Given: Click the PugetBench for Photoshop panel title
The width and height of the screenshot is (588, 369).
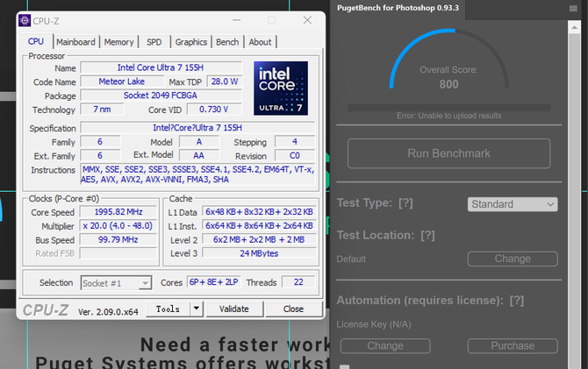Looking at the screenshot, I should pyautogui.click(x=398, y=8).
